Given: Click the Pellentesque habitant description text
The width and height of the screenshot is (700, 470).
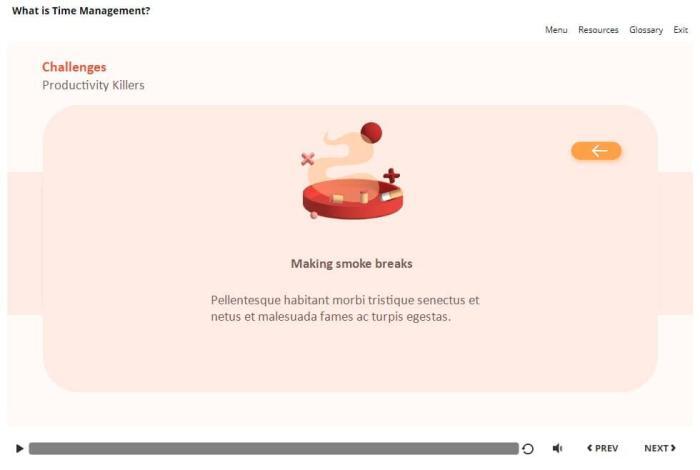Looking at the screenshot, I should (345, 308).
